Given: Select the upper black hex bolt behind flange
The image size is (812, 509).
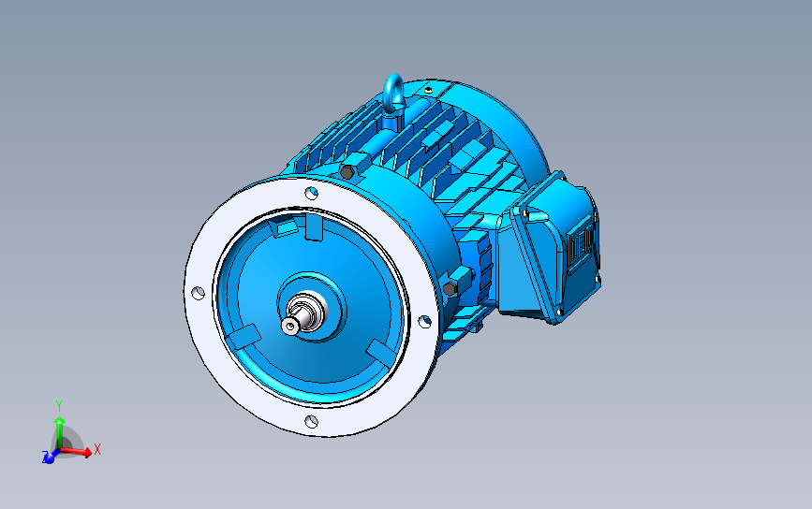Looking at the screenshot, I should click(347, 172).
